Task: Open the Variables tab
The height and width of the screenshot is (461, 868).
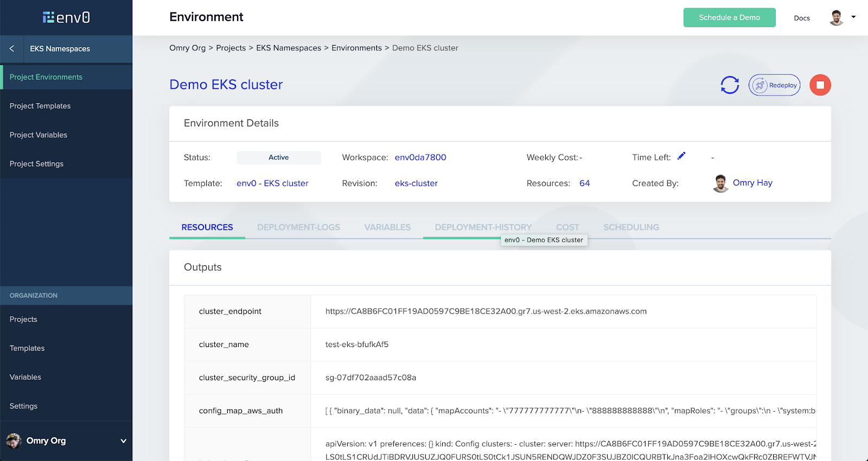Action: coord(387,227)
